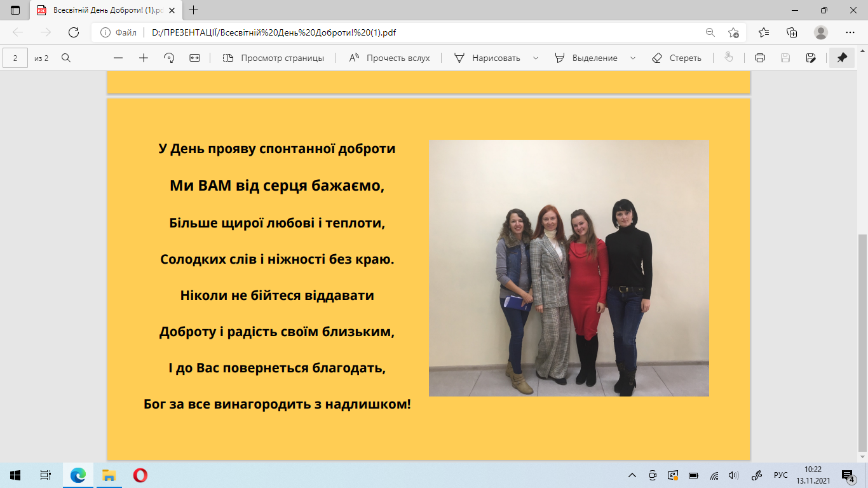The width and height of the screenshot is (868, 488).
Task: Open the clock and date flyout
Action: coord(813,475)
